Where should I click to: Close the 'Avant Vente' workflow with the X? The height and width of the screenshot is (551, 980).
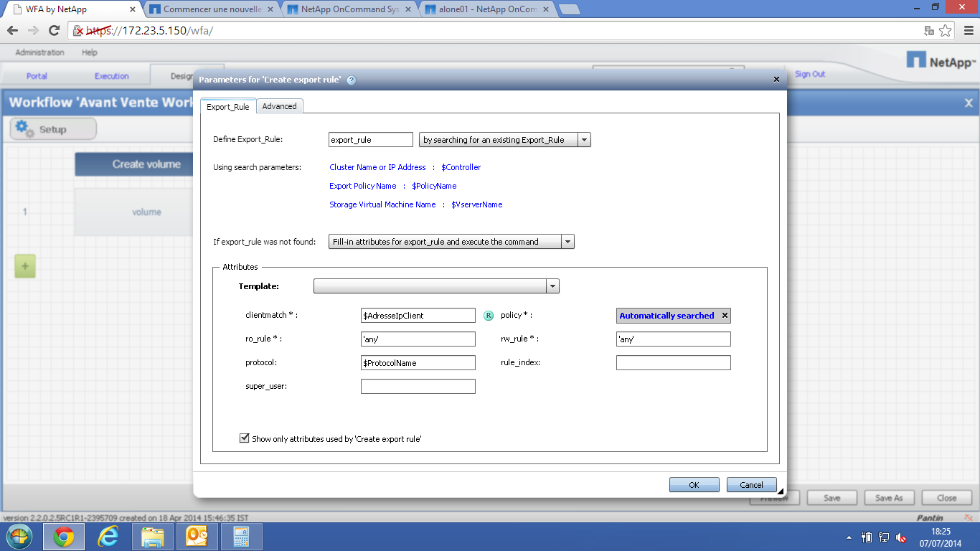(x=969, y=103)
